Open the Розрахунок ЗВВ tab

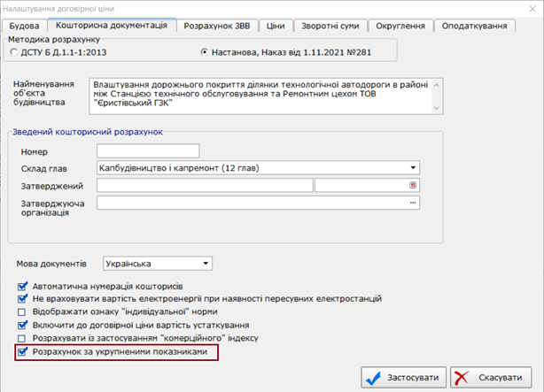[x=215, y=26]
